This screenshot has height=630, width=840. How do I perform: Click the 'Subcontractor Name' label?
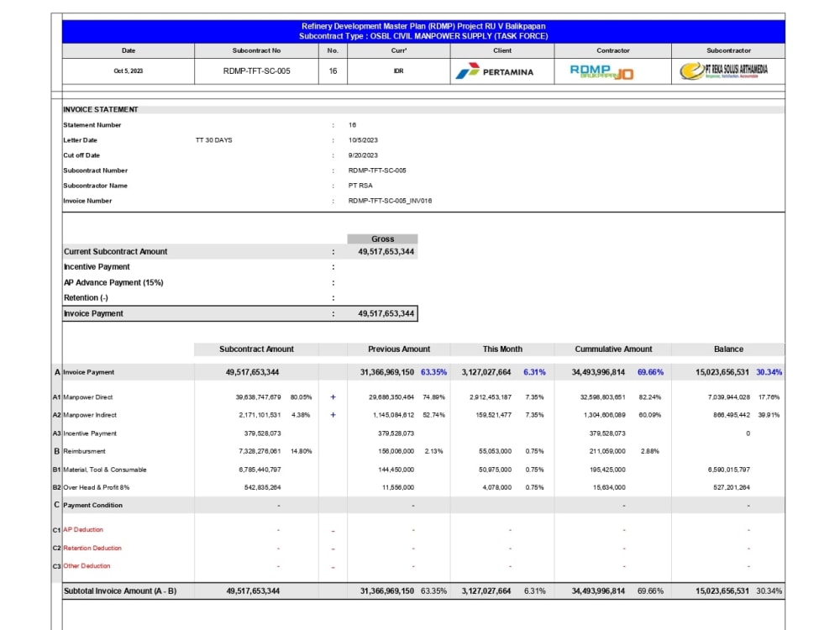[96, 186]
